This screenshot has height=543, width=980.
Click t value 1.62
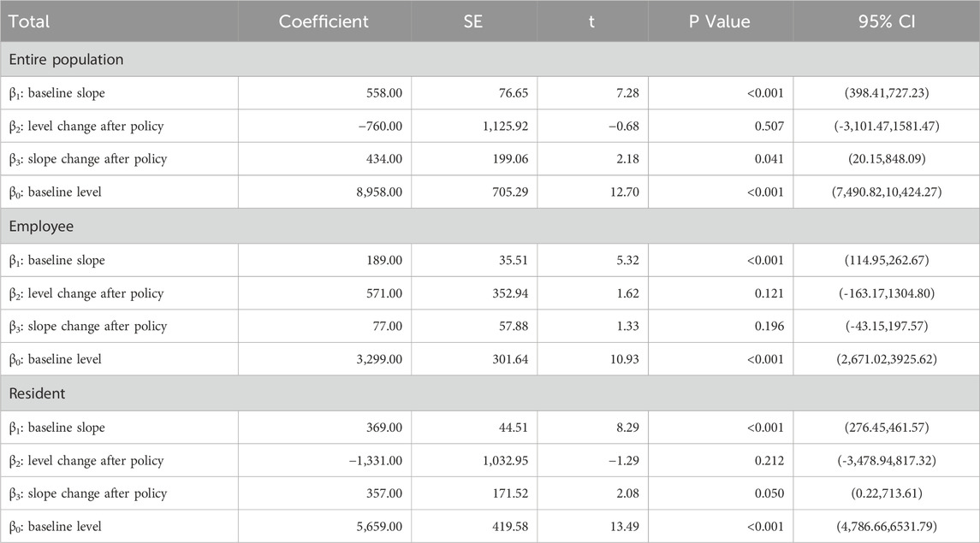[x=627, y=293]
